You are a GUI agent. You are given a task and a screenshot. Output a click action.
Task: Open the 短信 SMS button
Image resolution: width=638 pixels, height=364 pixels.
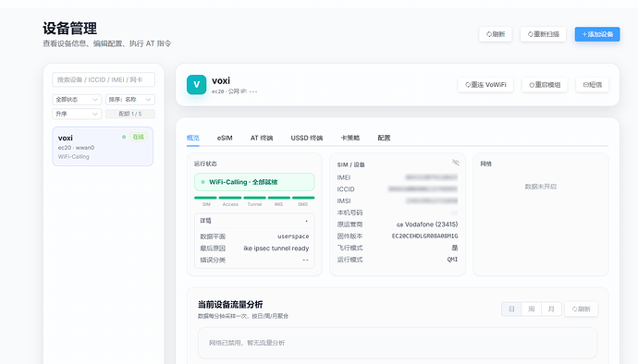point(593,85)
